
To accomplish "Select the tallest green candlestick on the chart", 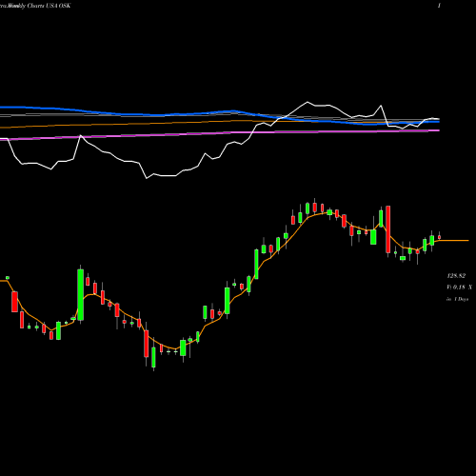I will (x=81, y=295).
